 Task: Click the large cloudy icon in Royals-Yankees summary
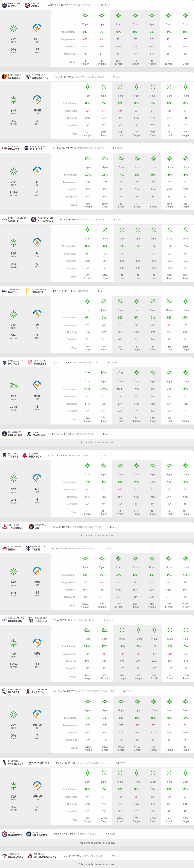click(13, 386)
